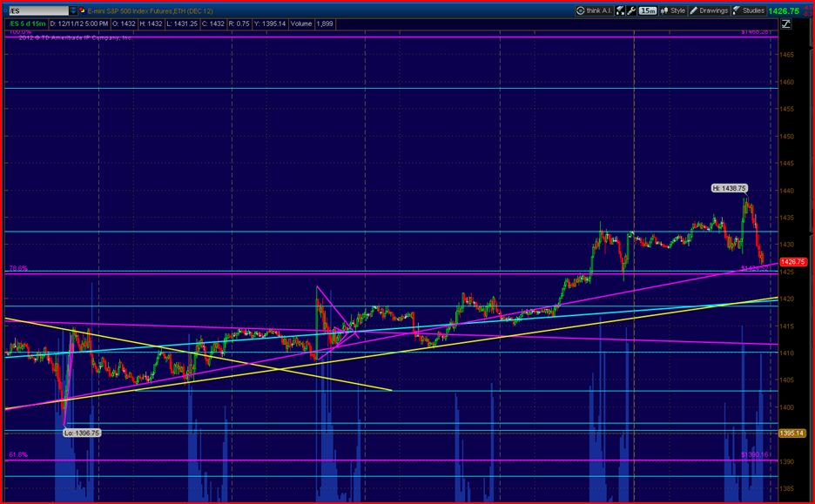Image resolution: width=815 pixels, height=504 pixels.
Task: Click the 78.6% Fibonacci level label
Action: click(x=18, y=268)
